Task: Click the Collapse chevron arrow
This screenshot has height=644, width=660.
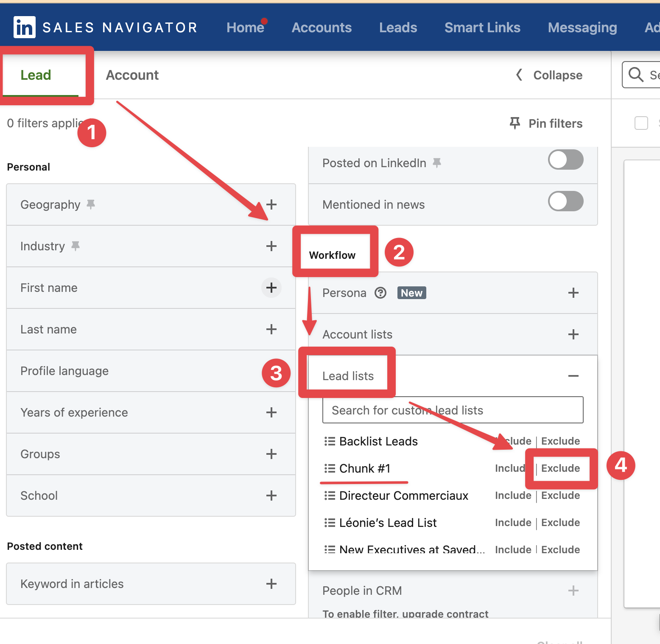Action: click(519, 75)
